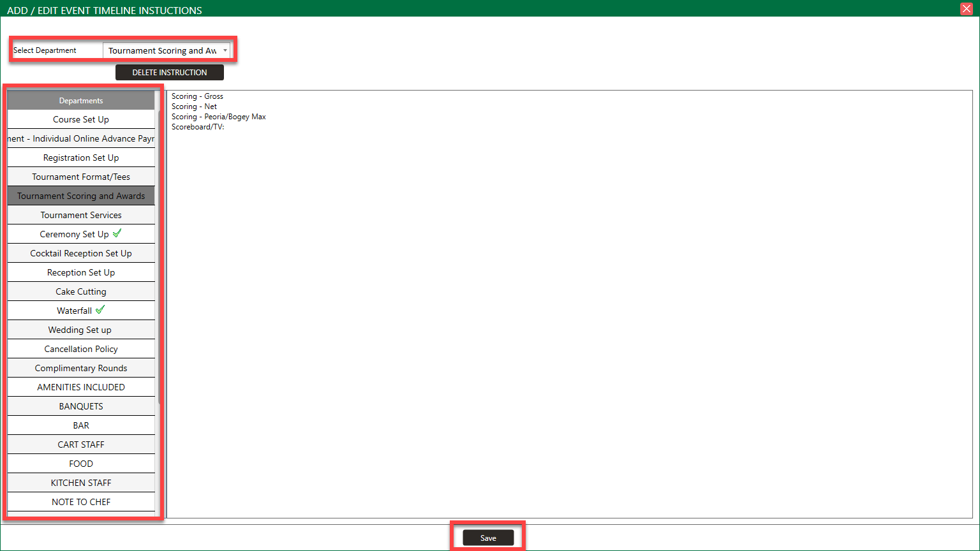Viewport: 980px width, 551px height.
Task: Select Cocktail Reception Set Up row
Action: (81, 253)
